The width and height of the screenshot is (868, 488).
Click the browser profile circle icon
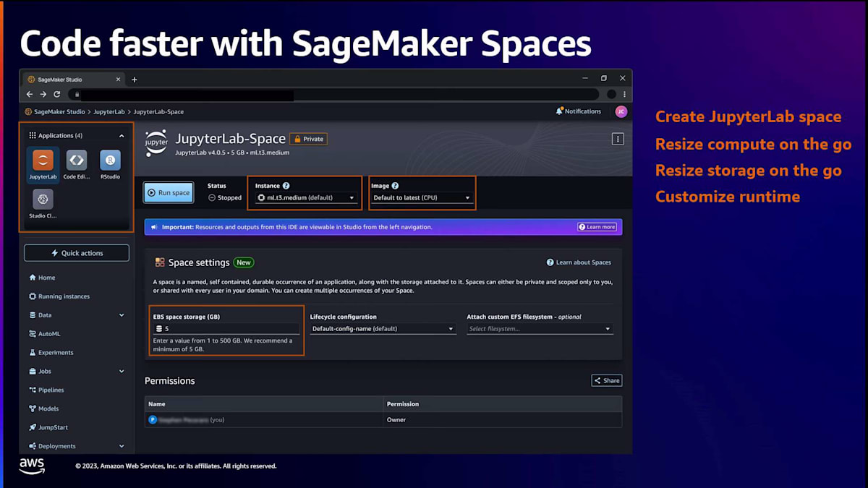click(611, 94)
